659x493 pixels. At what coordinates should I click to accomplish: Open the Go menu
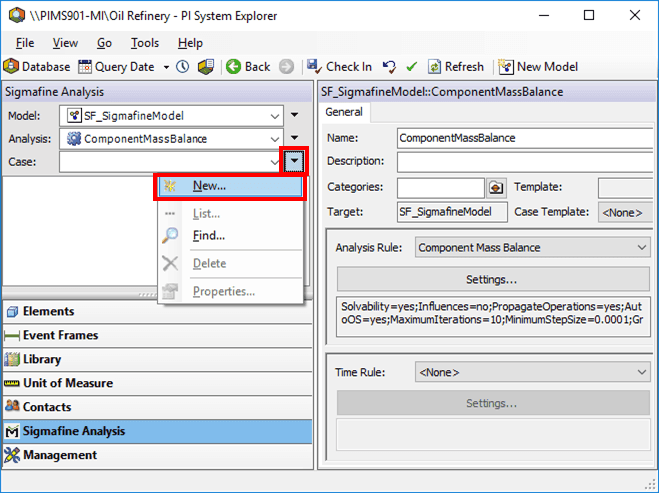click(x=104, y=43)
